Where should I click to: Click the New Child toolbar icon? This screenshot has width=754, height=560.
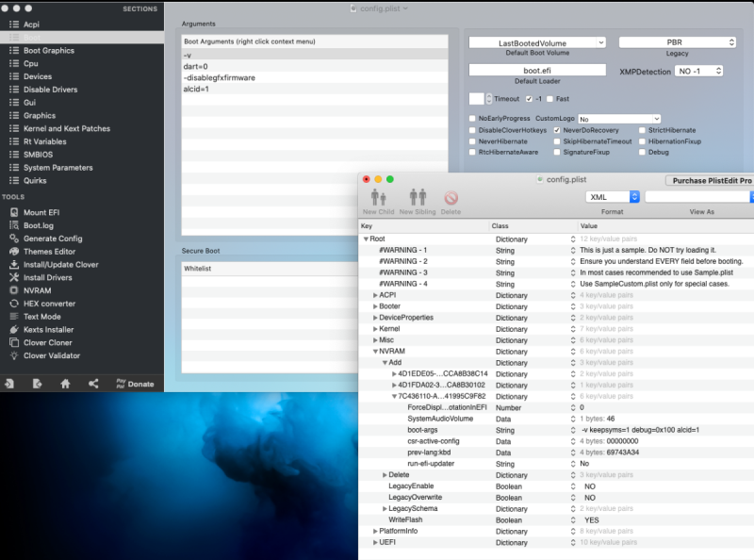[378, 198]
